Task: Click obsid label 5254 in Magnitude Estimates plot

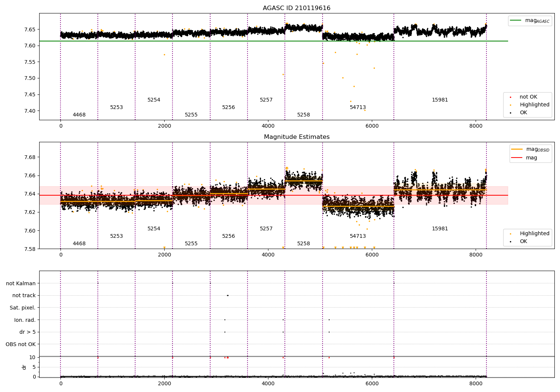Action: pyautogui.click(x=154, y=228)
